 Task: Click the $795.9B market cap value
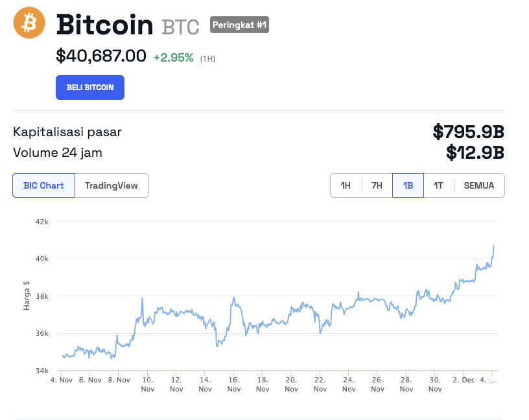[468, 132]
